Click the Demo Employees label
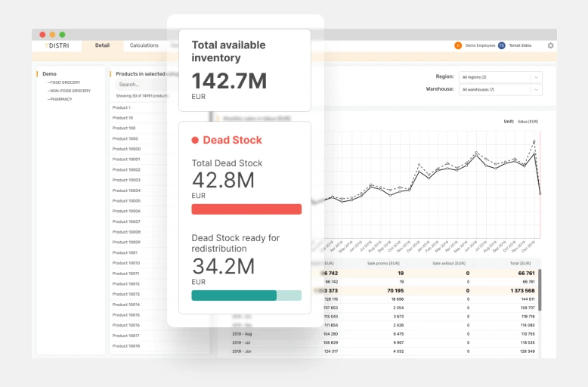This screenshot has width=588, height=387. (480, 46)
